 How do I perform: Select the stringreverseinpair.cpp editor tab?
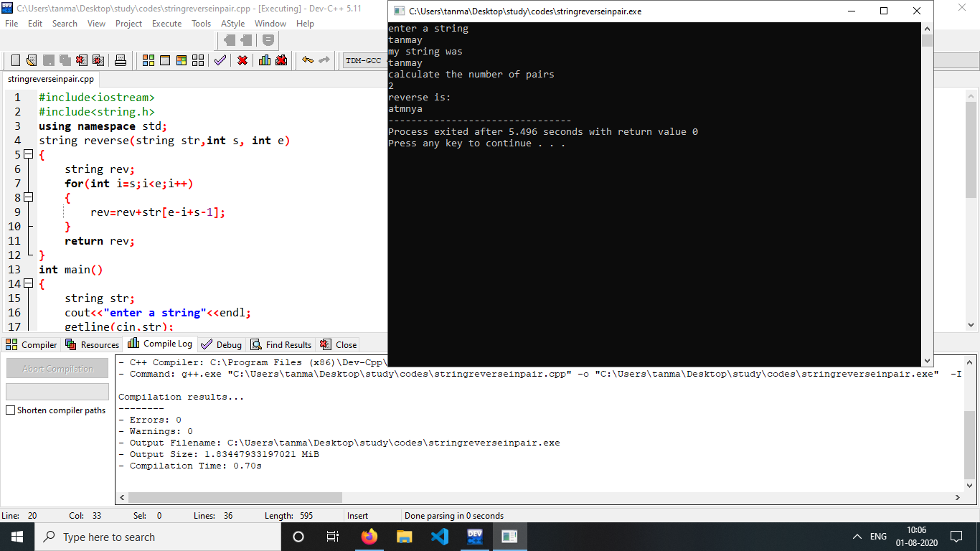click(x=51, y=79)
